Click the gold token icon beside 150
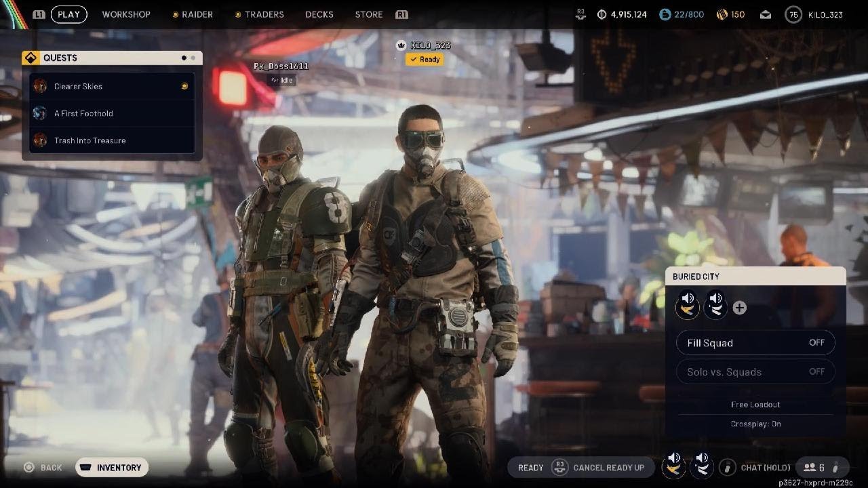 click(722, 14)
